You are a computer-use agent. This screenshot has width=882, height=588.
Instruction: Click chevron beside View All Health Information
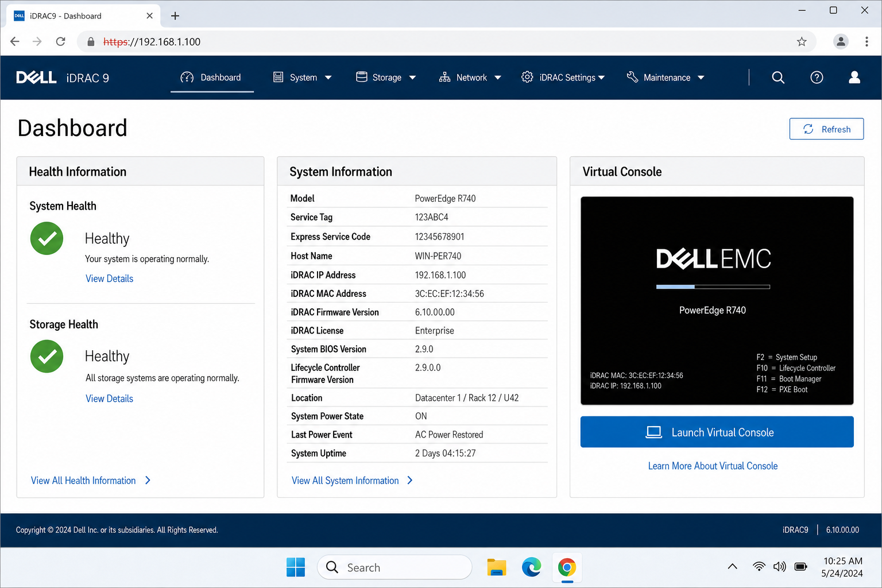[x=148, y=481]
